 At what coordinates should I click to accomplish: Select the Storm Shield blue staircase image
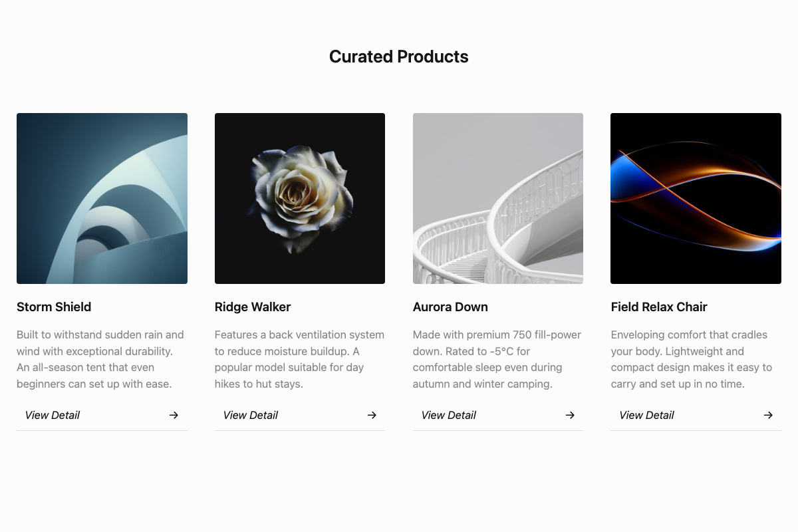pos(102,198)
